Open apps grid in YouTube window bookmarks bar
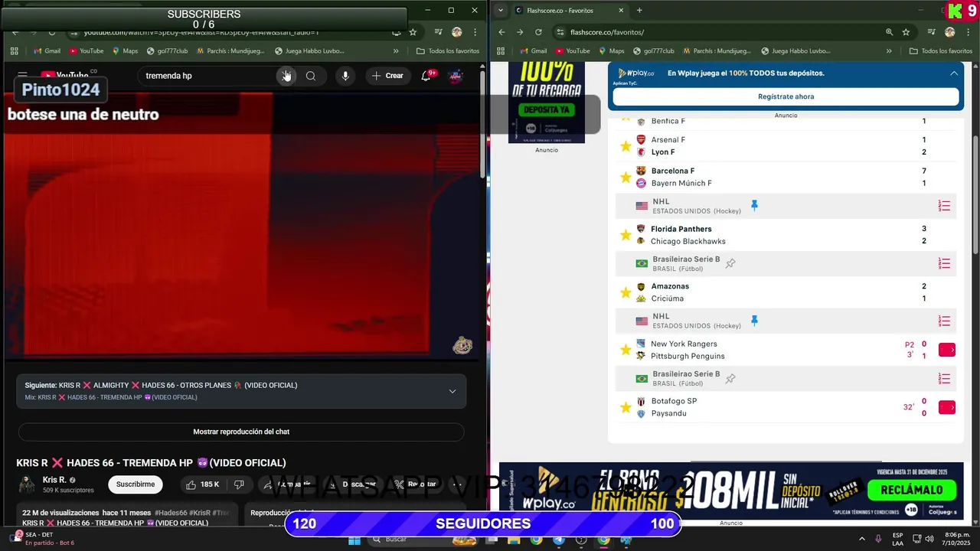The width and height of the screenshot is (980, 551). pos(15,51)
